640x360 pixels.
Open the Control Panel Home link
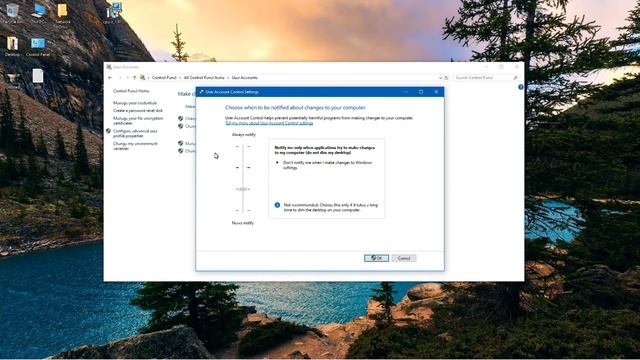[131, 91]
